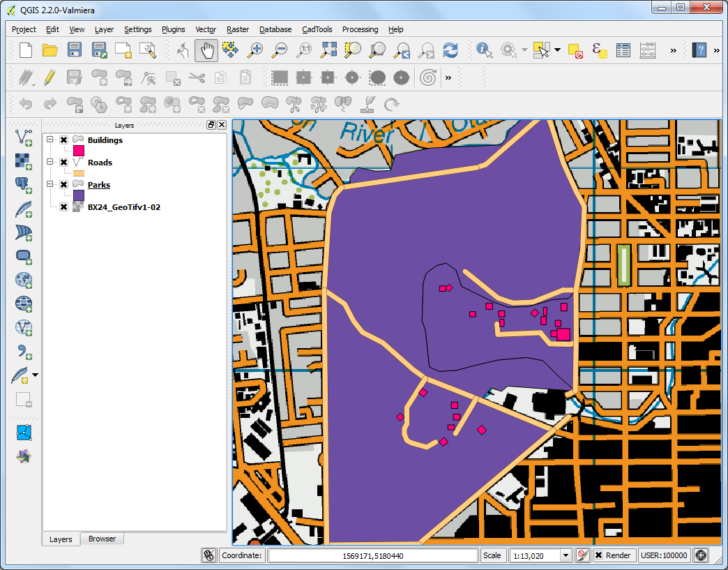Click the Coordinate input field

click(372, 555)
